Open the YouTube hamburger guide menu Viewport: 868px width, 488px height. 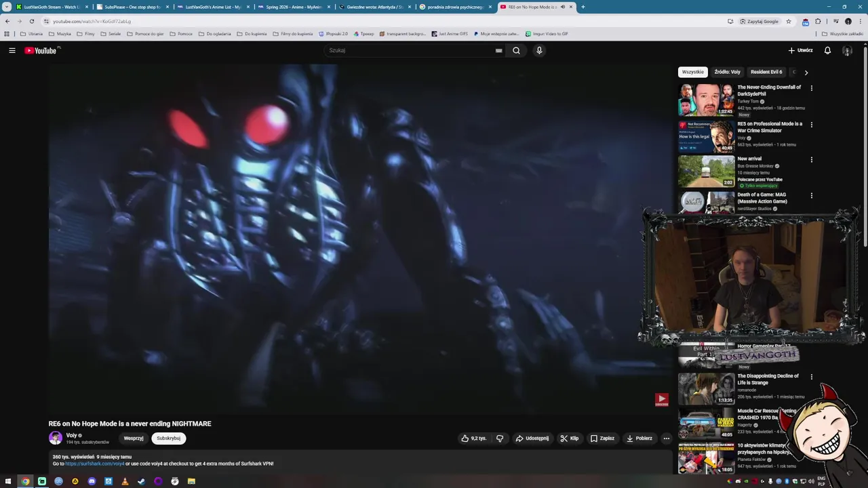(12, 50)
